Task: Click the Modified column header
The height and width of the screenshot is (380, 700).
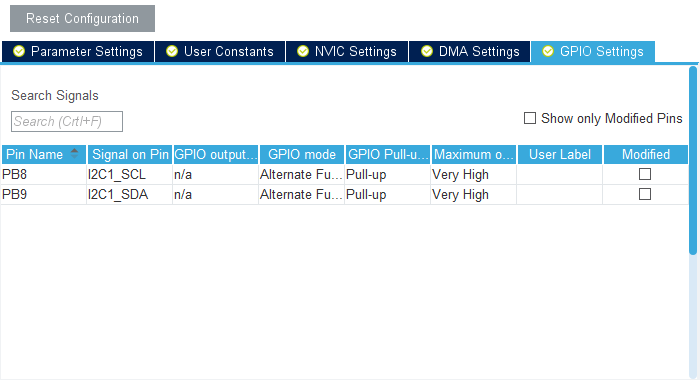Action: pyautogui.click(x=646, y=155)
